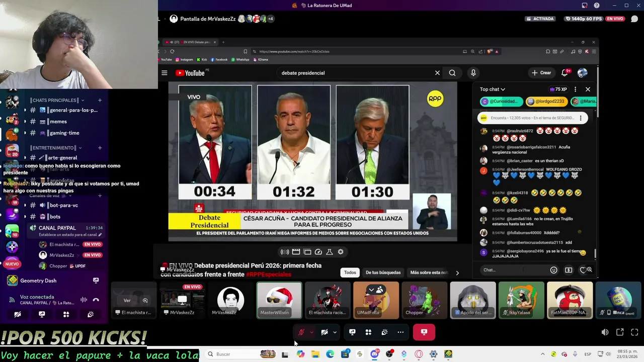Open Discord help question-mark icon
This screenshot has width=644, height=362.
point(597,6)
